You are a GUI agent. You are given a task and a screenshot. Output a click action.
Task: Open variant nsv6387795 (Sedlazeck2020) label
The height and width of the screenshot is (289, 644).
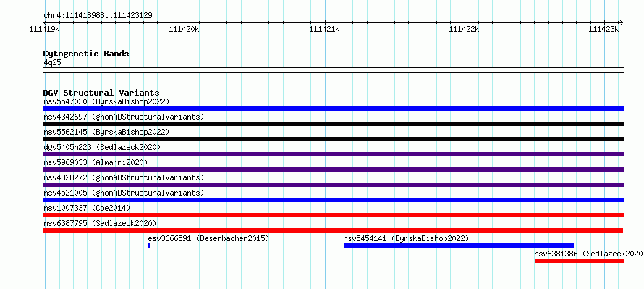coord(100,223)
